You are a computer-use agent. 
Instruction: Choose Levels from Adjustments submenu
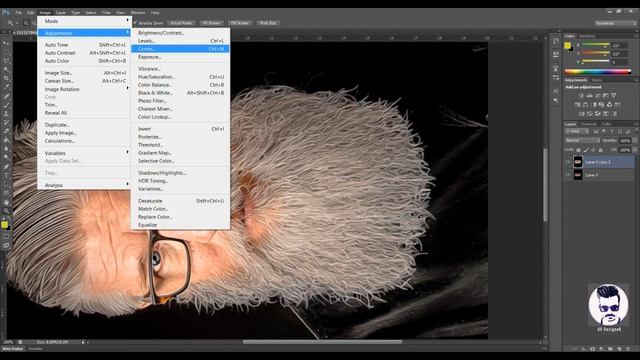(x=180, y=41)
